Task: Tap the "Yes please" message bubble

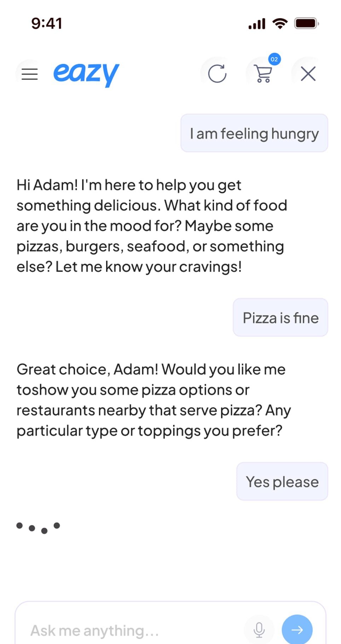Action: pos(282,481)
